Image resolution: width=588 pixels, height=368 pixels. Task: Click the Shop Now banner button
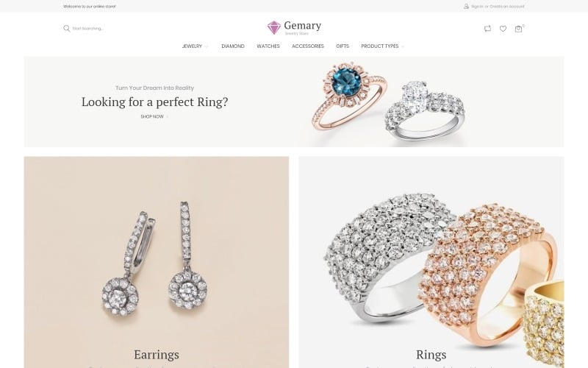[x=152, y=117]
